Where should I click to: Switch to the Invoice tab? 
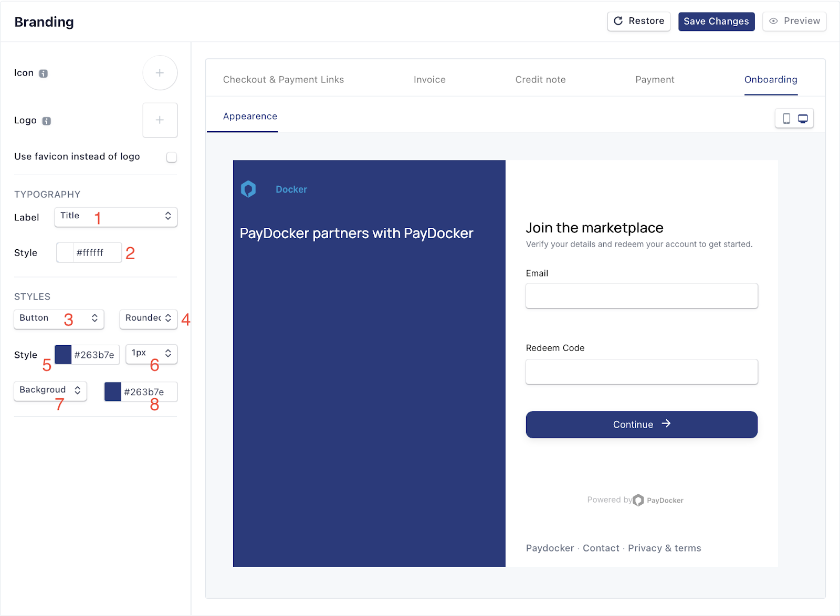(x=429, y=80)
